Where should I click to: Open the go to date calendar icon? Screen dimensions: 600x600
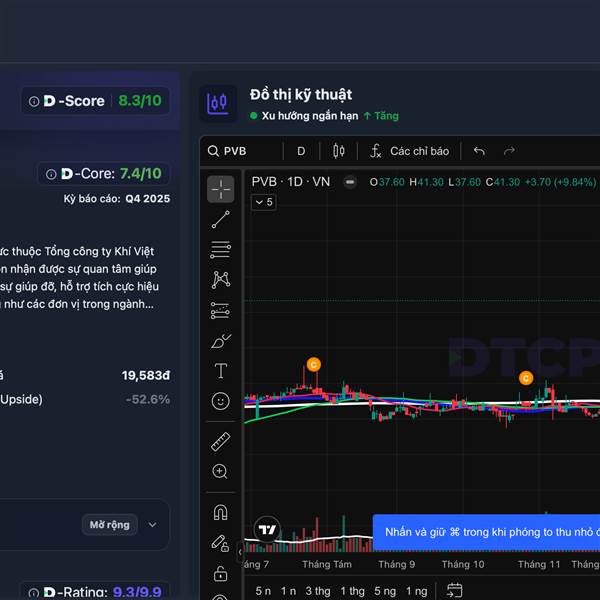click(x=455, y=590)
